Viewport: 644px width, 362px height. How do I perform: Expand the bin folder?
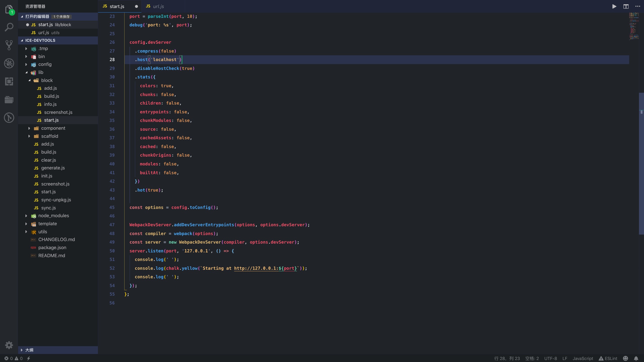pyautogui.click(x=58, y=56)
